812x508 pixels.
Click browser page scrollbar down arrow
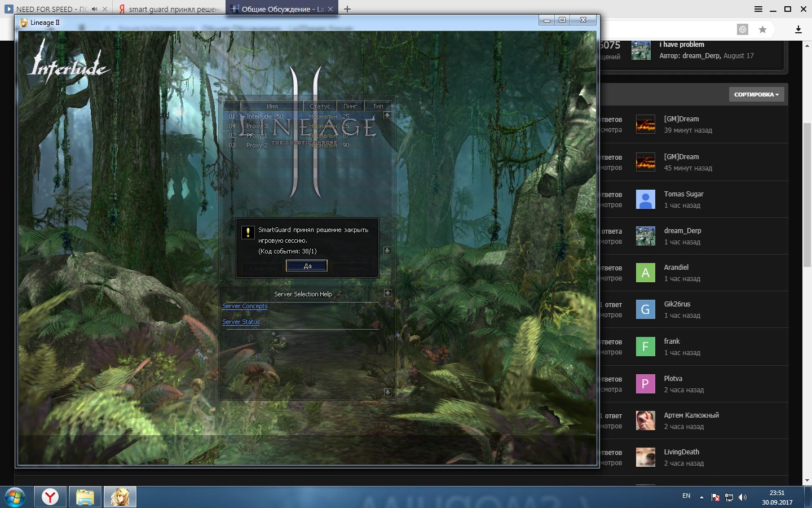coord(807,481)
